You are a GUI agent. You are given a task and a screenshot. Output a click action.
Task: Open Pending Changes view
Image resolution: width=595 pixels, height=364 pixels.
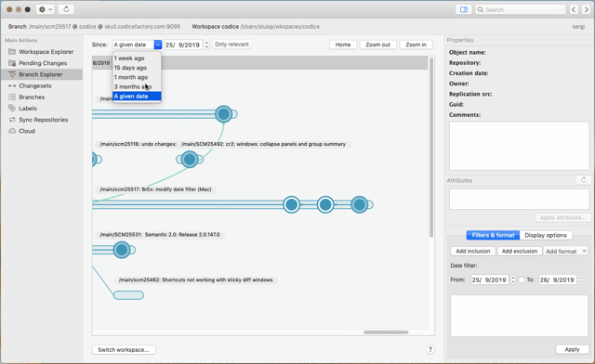pyautogui.click(x=42, y=63)
